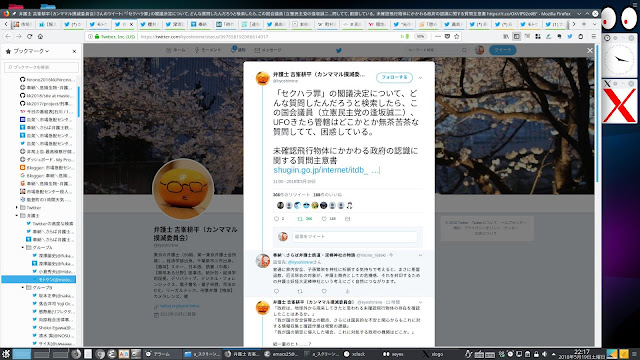Bookmark this page with the star icon
Viewport: 640px width, 360px height.
(x=457, y=36)
